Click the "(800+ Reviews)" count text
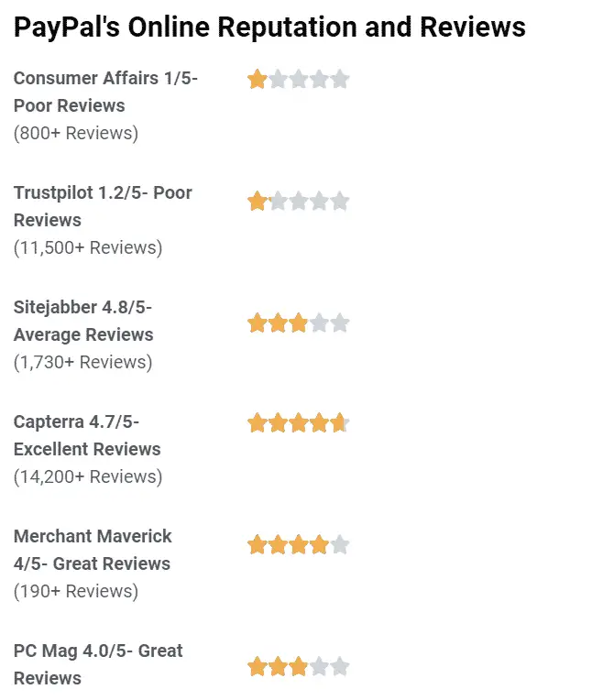This screenshot has height=700, width=614. [76, 133]
